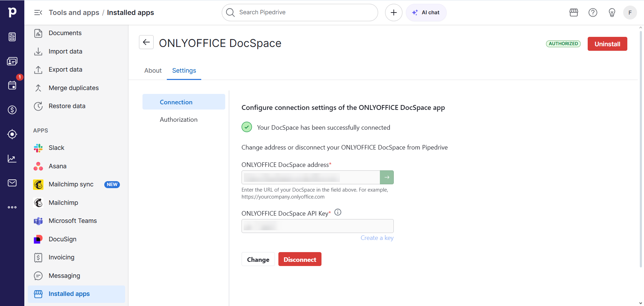This screenshot has height=306, width=644.
Task: Open Mailchimp sync app entry
Action: click(x=76, y=184)
